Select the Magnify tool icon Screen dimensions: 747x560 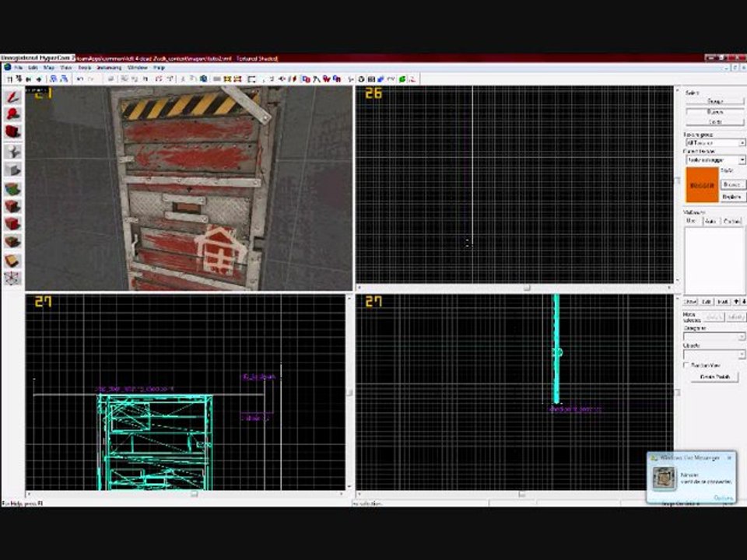point(13,114)
